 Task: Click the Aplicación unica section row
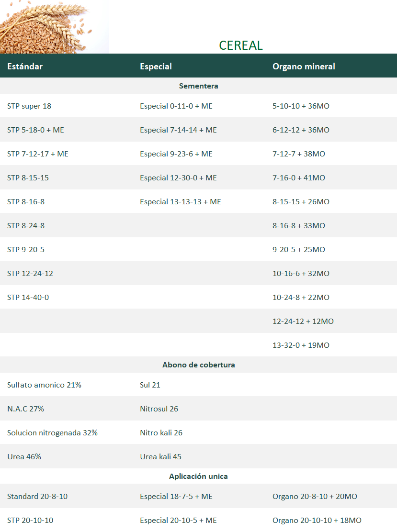click(198, 477)
